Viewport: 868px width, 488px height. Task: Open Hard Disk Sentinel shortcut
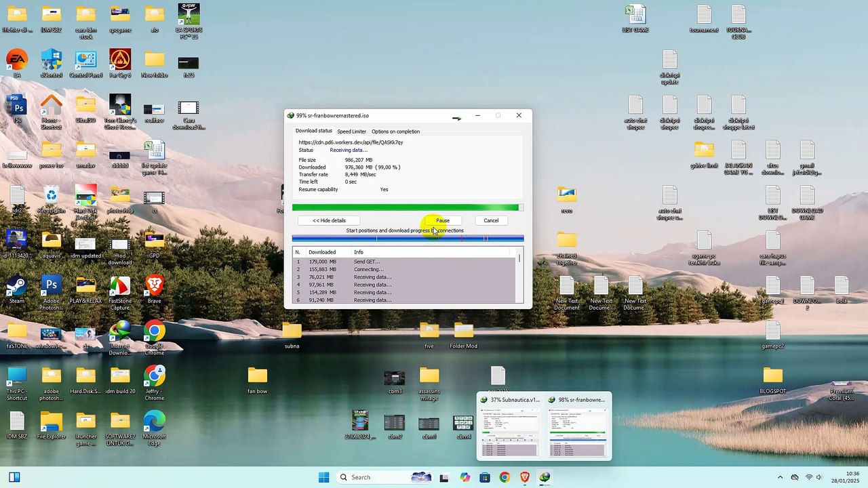[85, 201]
